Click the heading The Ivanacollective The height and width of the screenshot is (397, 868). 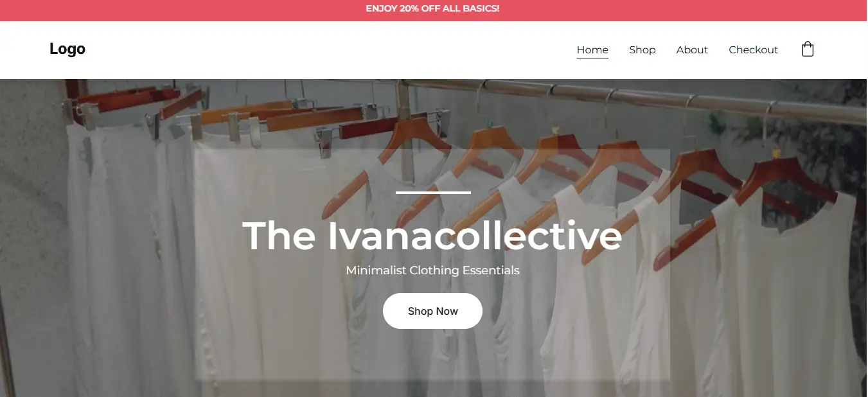click(x=432, y=236)
